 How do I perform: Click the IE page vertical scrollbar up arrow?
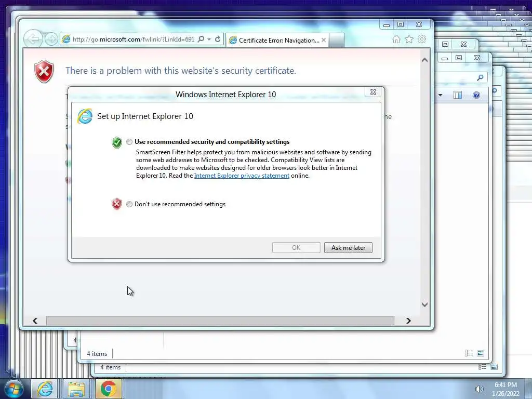(x=424, y=60)
